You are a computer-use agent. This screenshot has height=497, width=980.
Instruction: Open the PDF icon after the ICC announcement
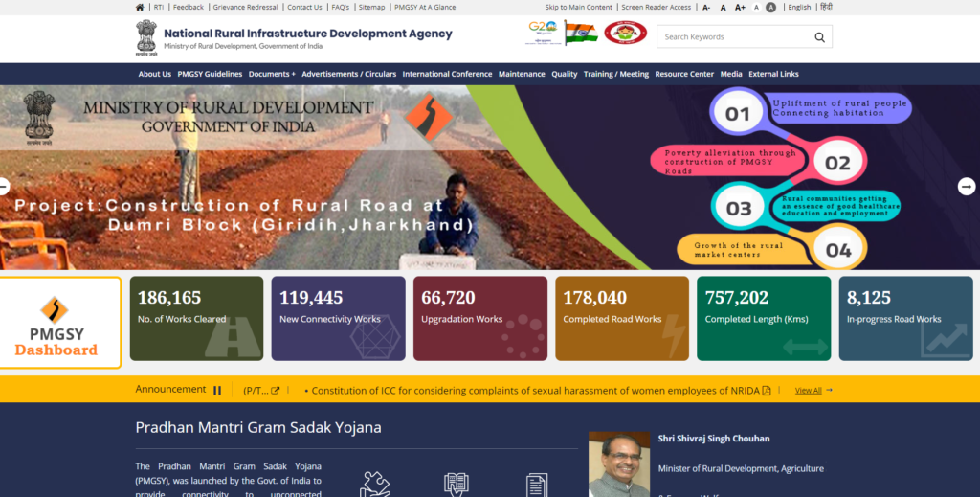coord(767,391)
